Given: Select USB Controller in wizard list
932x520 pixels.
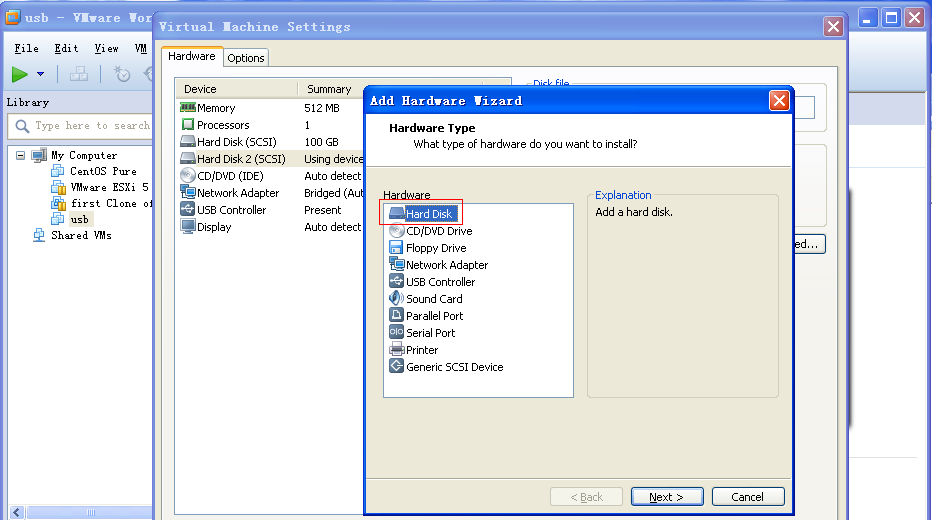Looking at the screenshot, I should coord(440,282).
